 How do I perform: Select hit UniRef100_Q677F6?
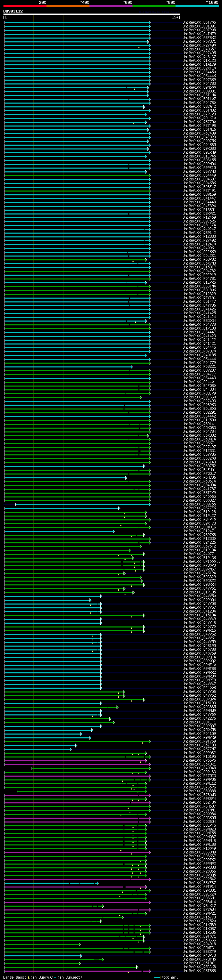tap(199, 508)
